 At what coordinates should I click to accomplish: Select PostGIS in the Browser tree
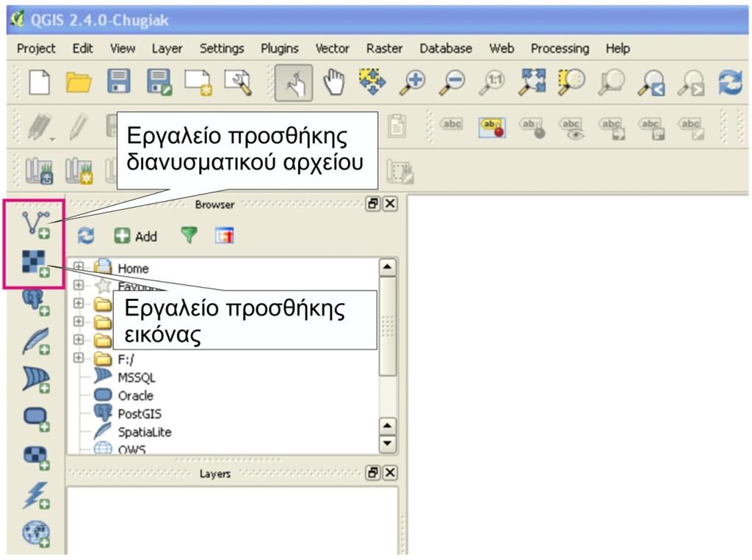click(x=140, y=414)
